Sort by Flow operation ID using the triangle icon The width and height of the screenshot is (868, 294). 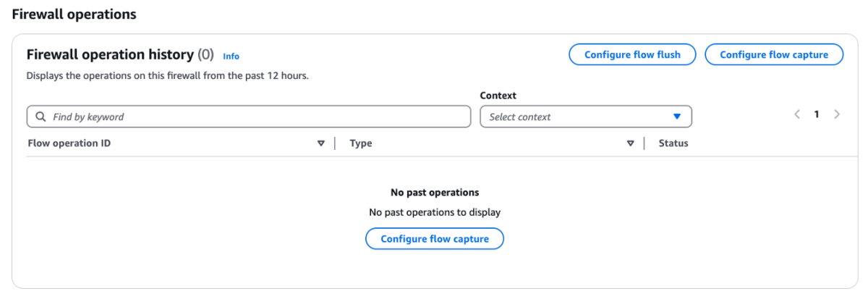[321, 143]
